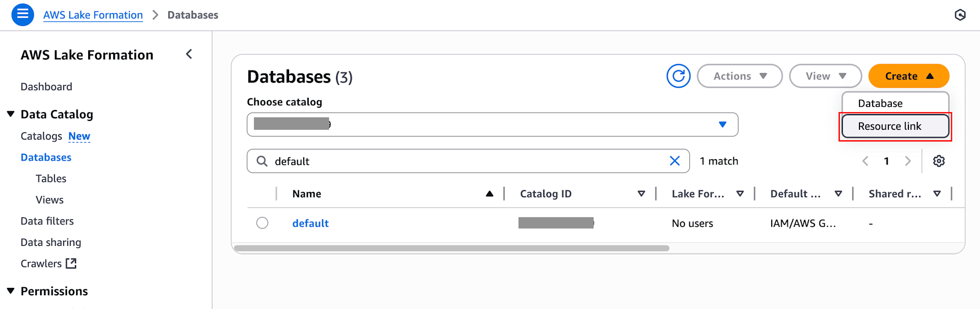This screenshot has height=309, width=980.
Task: Toggle Catalog ID column sort
Action: pos(641,194)
